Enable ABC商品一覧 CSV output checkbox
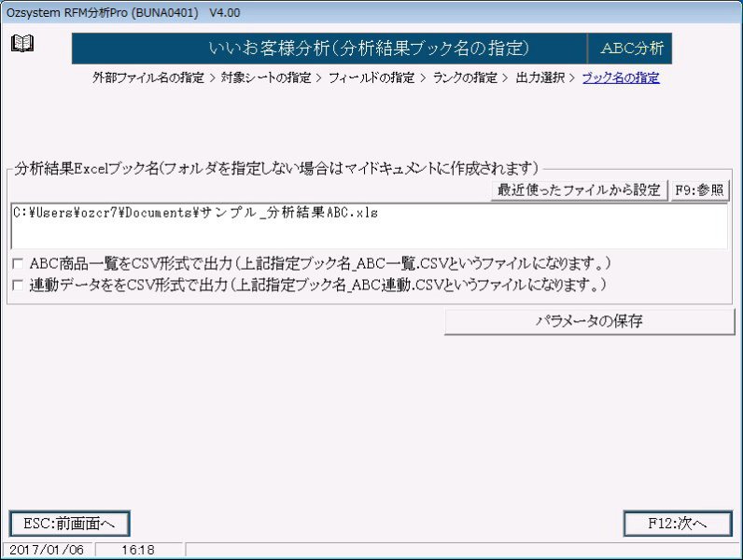743x560 pixels. pyautogui.click(x=18, y=263)
